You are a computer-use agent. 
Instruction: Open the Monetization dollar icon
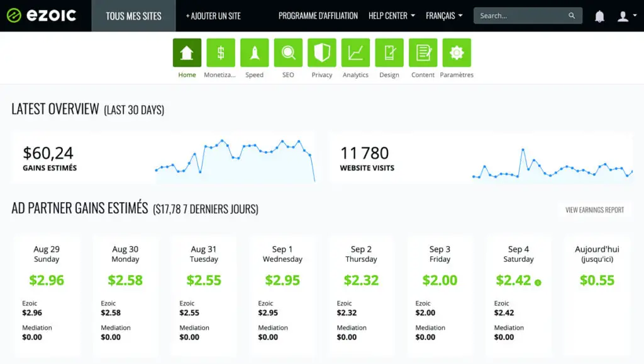221,53
